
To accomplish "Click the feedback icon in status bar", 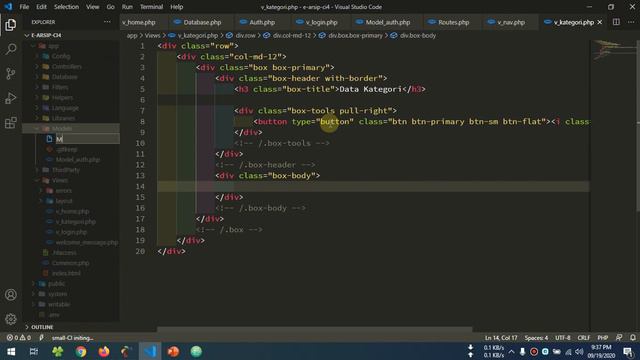I will point(619,338).
